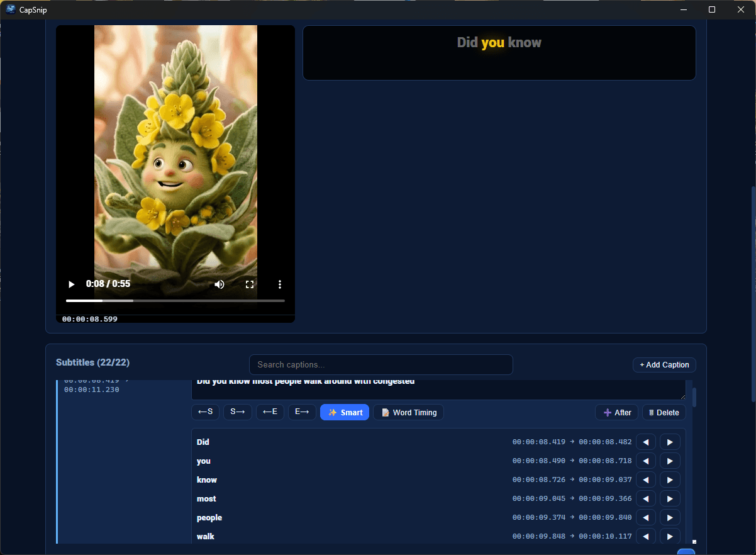Click the word 'walk' in timing list

(x=205, y=537)
